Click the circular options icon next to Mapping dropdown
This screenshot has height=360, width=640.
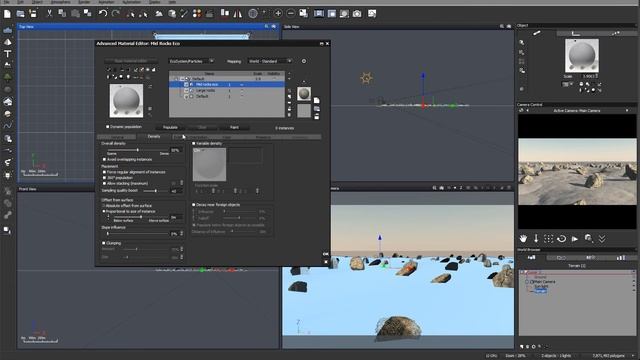point(304,61)
